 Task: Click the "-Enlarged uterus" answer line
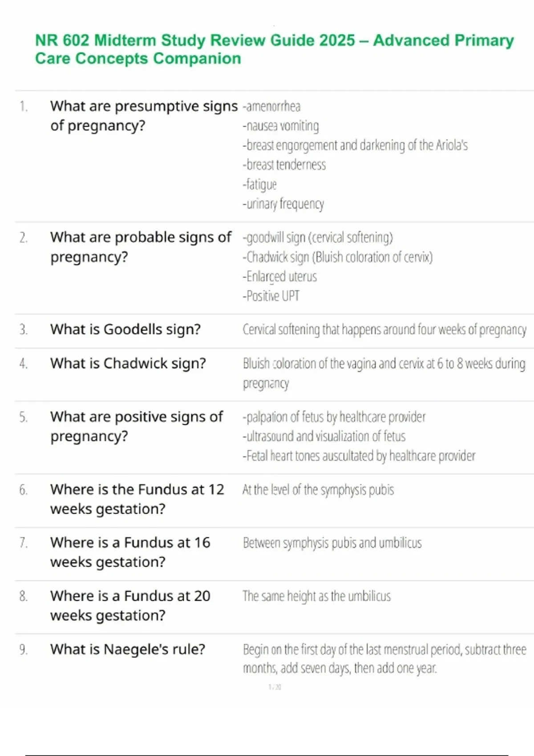[x=279, y=277]
